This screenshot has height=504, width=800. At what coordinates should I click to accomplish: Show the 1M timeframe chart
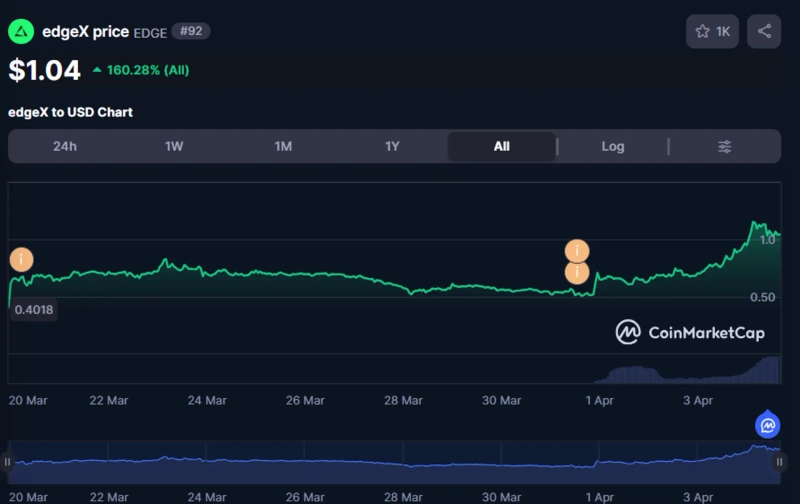(x=283, y=147)
